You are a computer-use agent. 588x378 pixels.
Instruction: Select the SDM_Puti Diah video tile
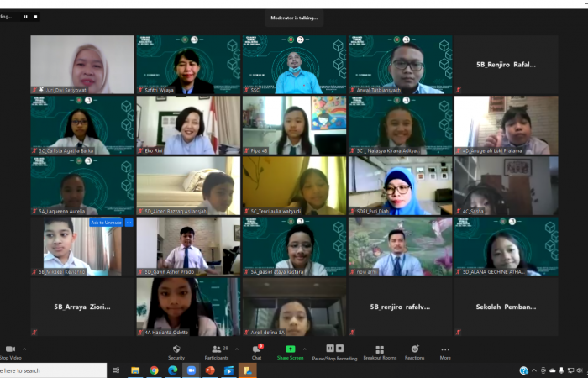[x=400, y=185]
